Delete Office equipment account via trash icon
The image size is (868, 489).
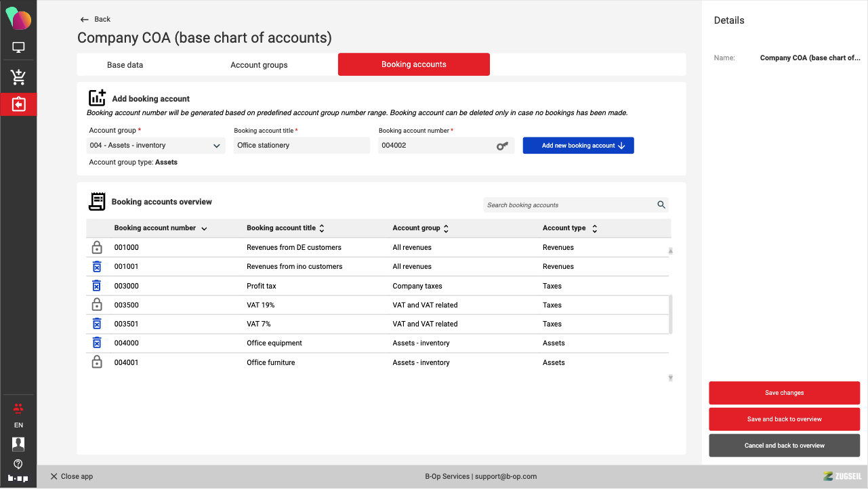pyautogui.click(x=97, y=343)
